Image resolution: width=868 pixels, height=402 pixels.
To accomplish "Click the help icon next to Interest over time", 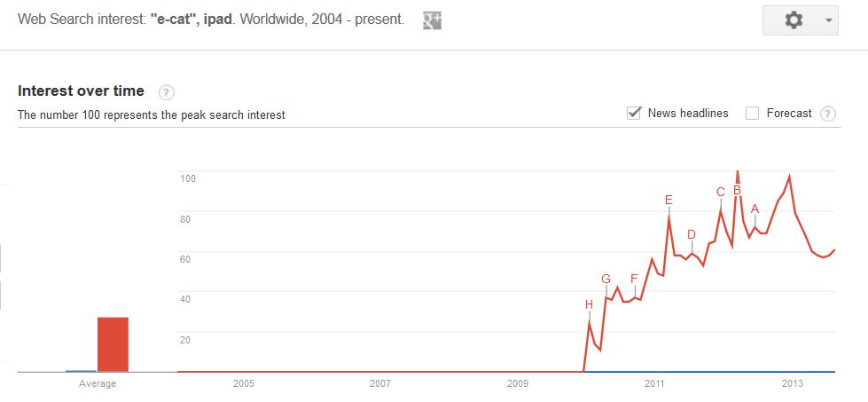I will click(166, 92).
